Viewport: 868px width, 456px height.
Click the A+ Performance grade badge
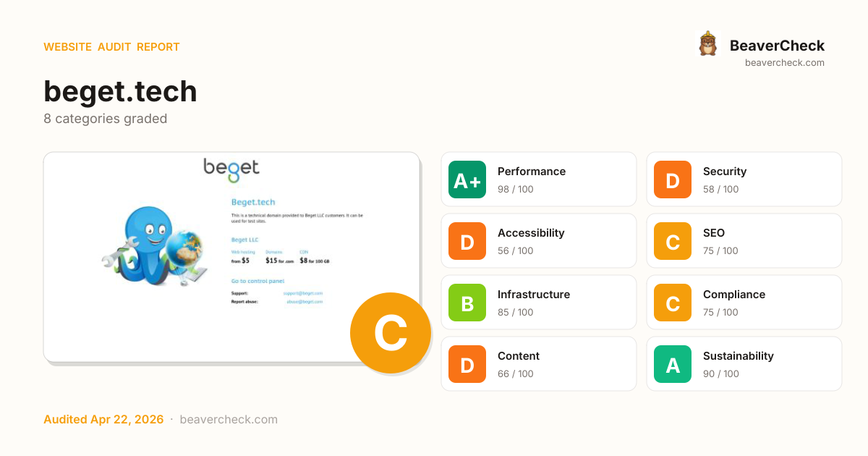[x=467, y=180]
